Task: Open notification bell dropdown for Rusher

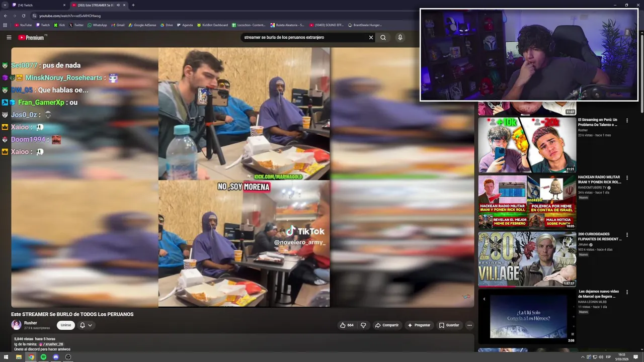Action: (86, 325)
